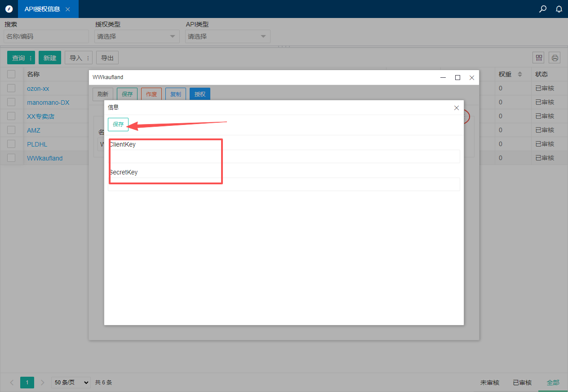The width and height of the screenshot is (568, 392).
Task: Open the column layout grid icon
Action: 538,58
